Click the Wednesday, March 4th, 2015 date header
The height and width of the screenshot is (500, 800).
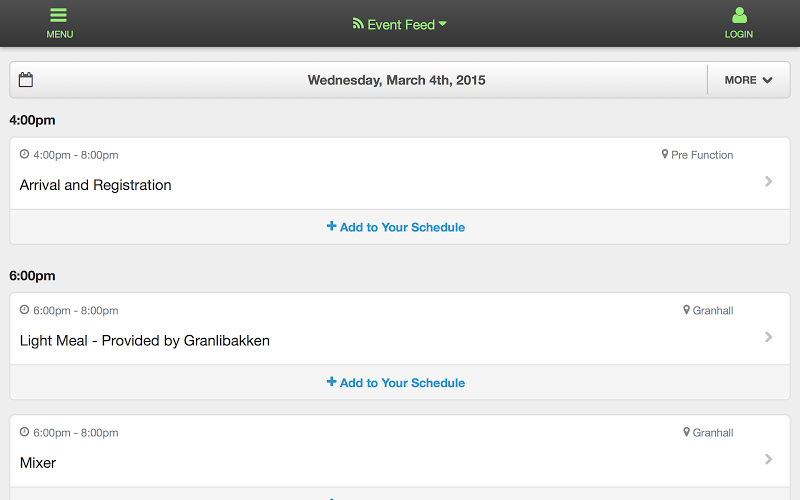[x=396, y=80]
